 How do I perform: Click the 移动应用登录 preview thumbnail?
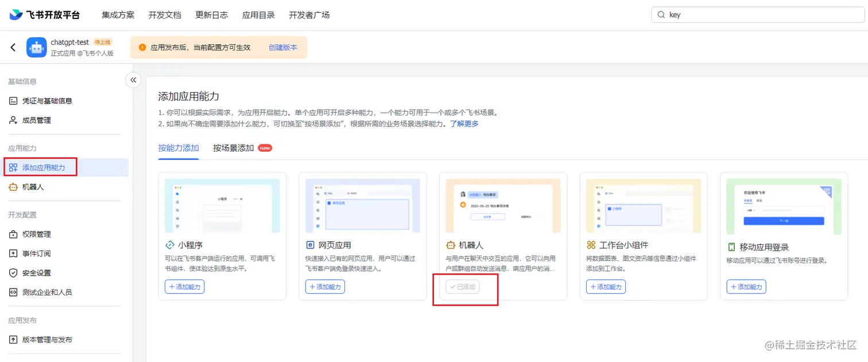(784, 206)
